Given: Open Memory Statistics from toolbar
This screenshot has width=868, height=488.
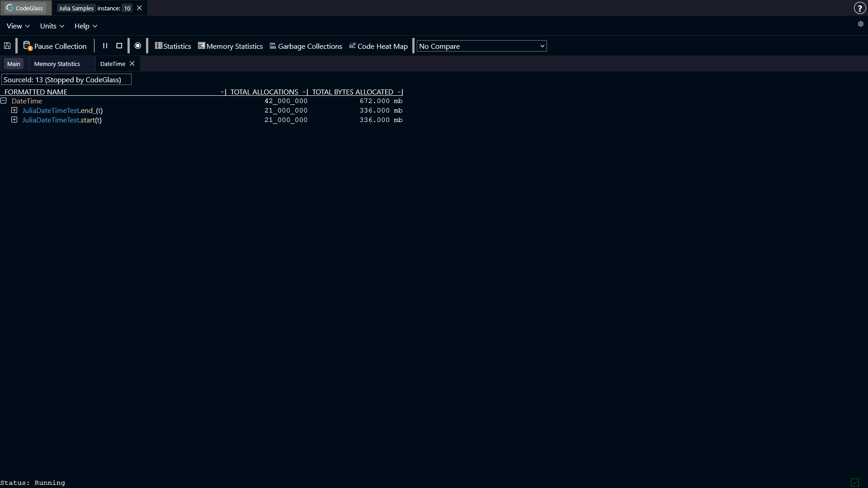Looking at the screenshot, I should click(231, 46).
